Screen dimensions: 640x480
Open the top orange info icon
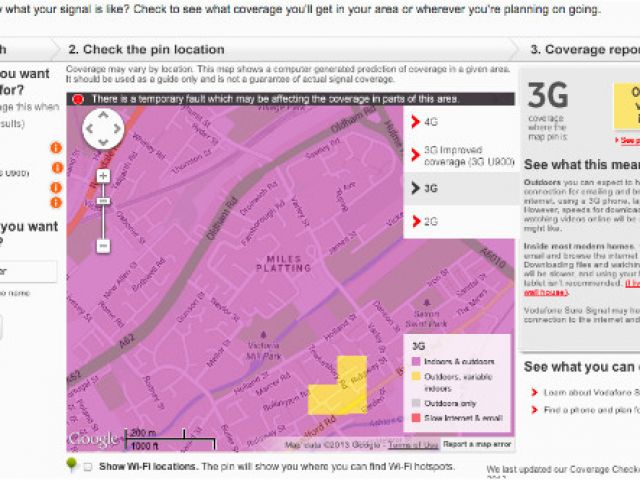56,148
